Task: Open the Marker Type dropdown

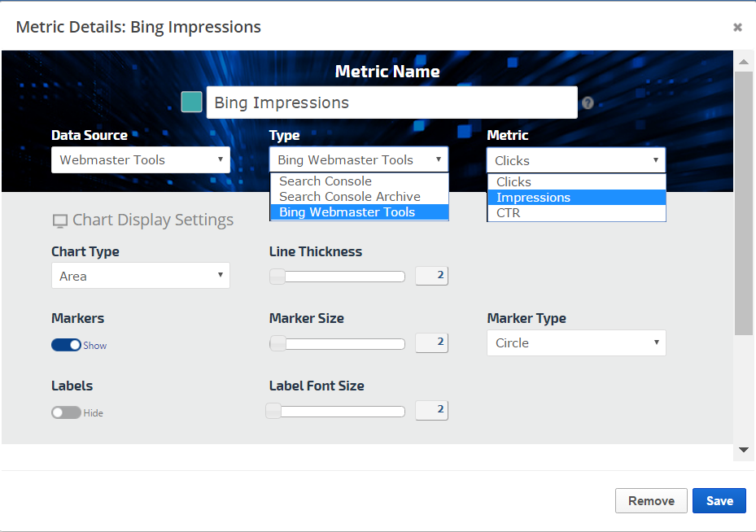Action: point(576,342)
